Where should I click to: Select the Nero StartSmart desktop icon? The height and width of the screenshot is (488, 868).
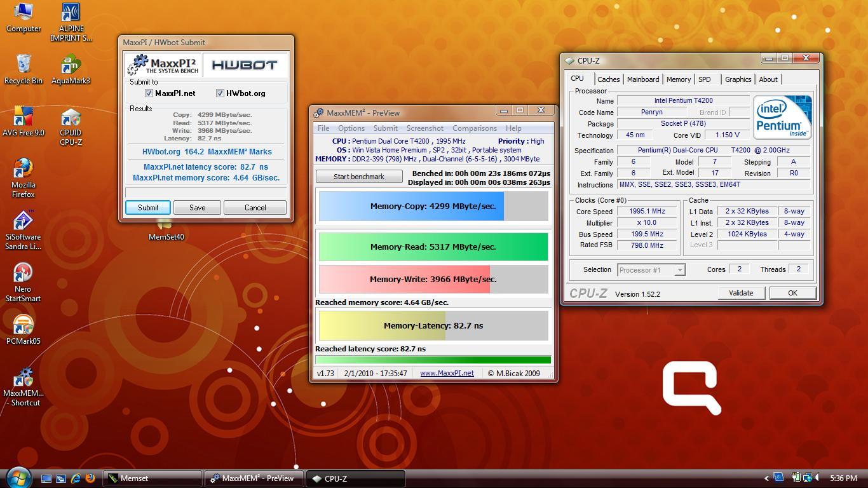(x=24, y=283)
